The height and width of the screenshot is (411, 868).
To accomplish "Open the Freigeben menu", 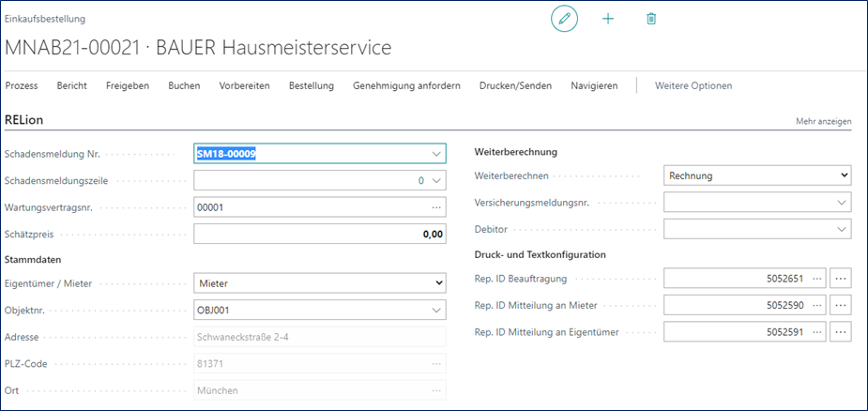I will (128, 85).
